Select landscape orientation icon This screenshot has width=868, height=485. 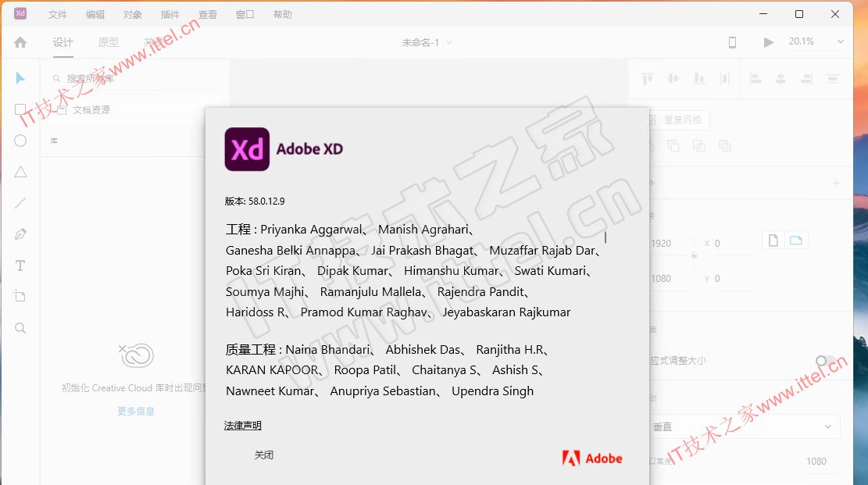796,241
